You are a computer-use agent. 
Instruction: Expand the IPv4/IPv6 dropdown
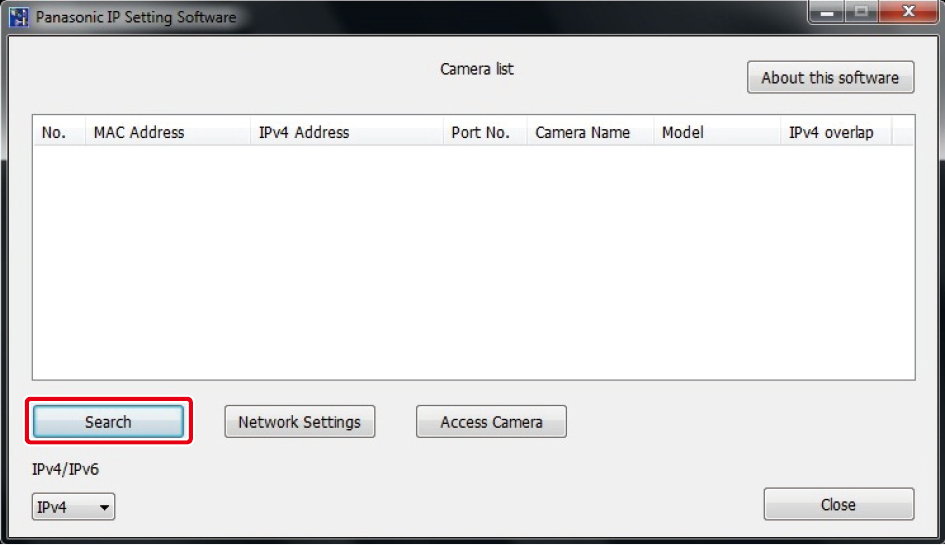pos(73,507)
